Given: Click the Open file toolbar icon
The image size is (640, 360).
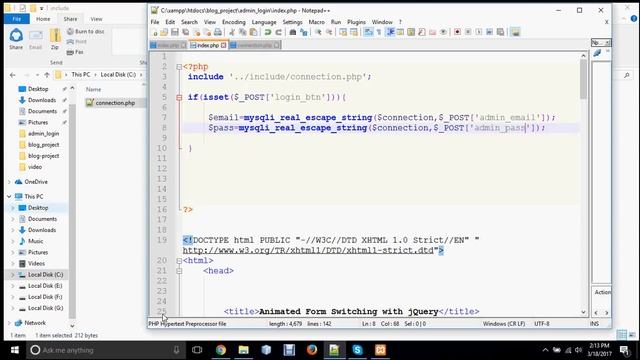Looking at the screenshot, I should (164, 32).
